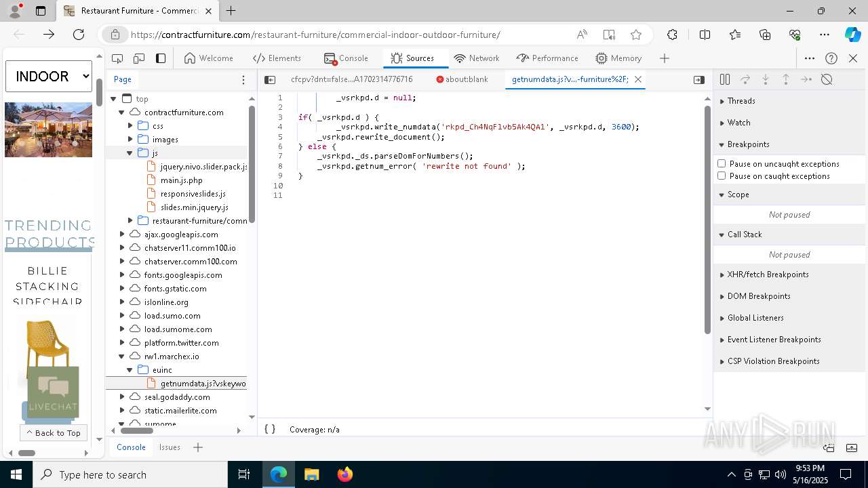Open browser Extensions icon
This screenshot has width=868, height=488.
pyautogui.click(x=672, y=35)
